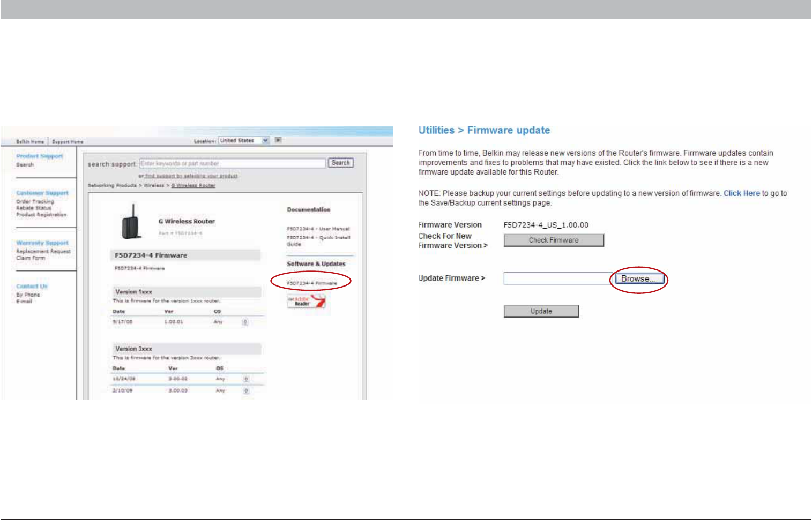Choose the By Phone contact option

(28, 295)
